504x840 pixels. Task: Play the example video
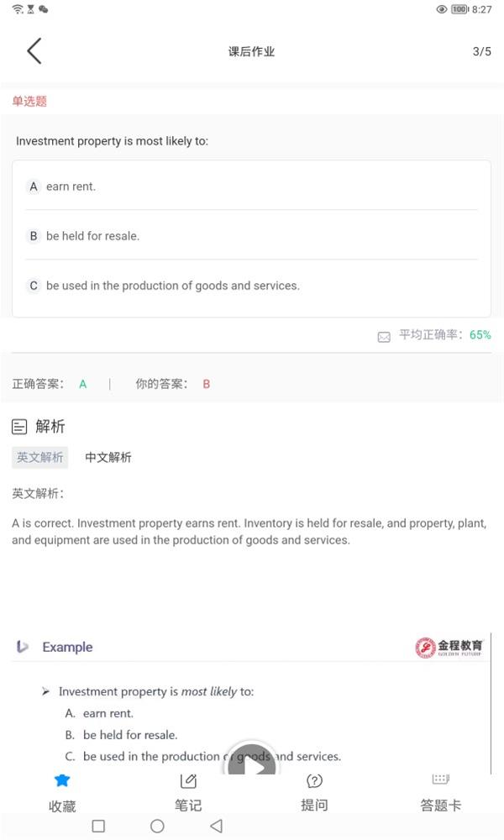[252, 763]
